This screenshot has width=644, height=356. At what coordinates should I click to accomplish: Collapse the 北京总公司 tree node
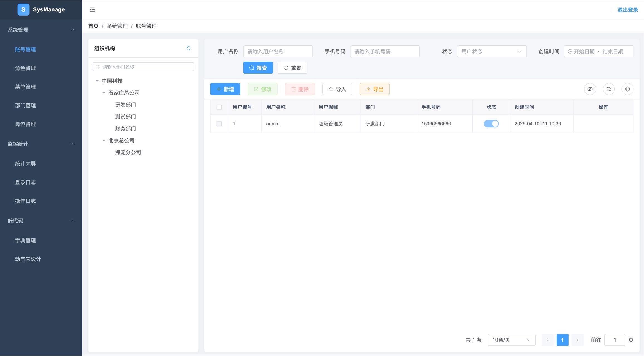[x=104, y=140]
